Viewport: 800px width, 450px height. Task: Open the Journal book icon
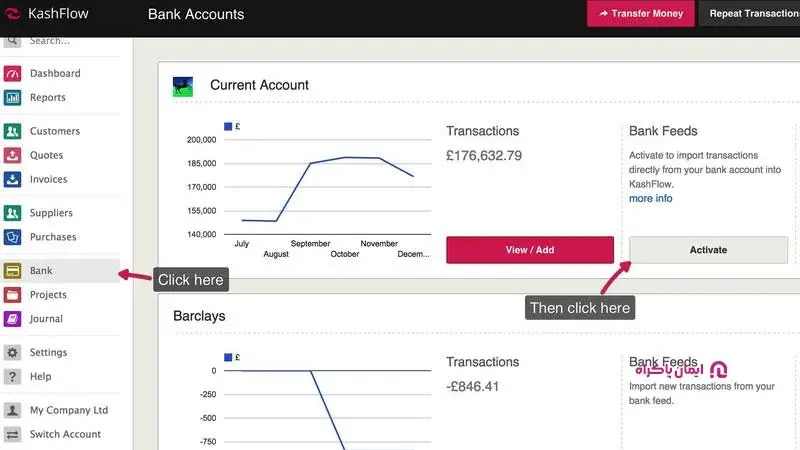(x=13, y=319)
